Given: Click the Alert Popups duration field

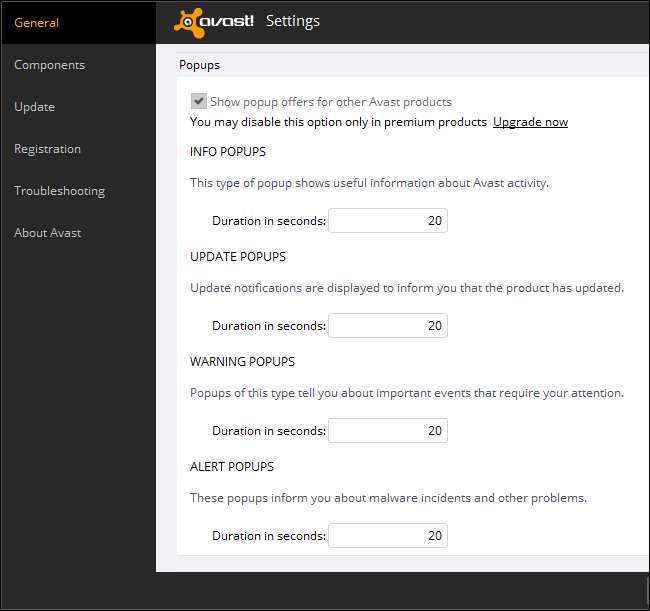Looking at the screenshot, I should tap(387, 536).
